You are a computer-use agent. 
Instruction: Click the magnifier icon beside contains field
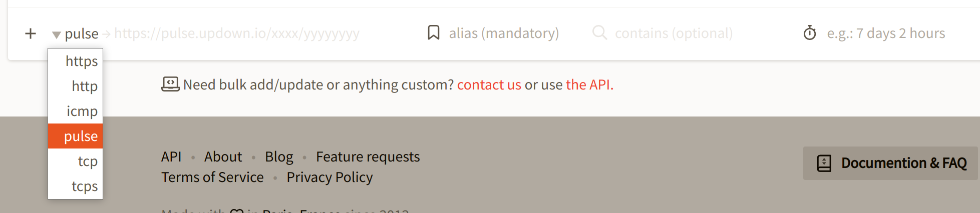coord(599,33)
